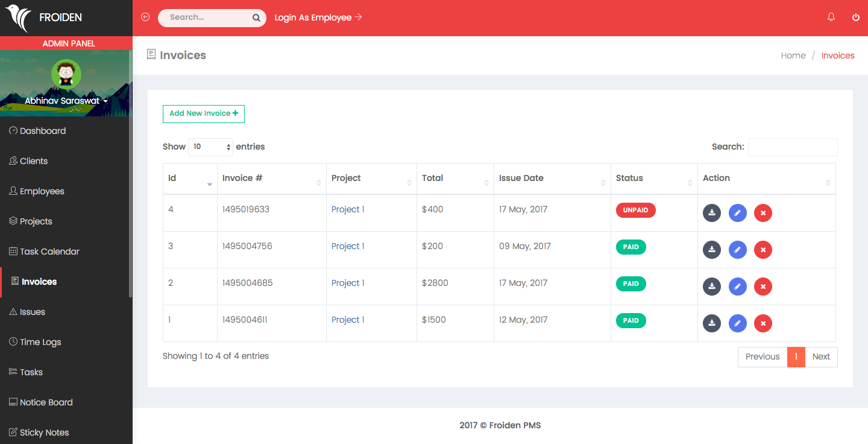The width and height of the screenshot is (868, 444).
Task: Open Dashboard from the sidebar
Action: [42, 131]
